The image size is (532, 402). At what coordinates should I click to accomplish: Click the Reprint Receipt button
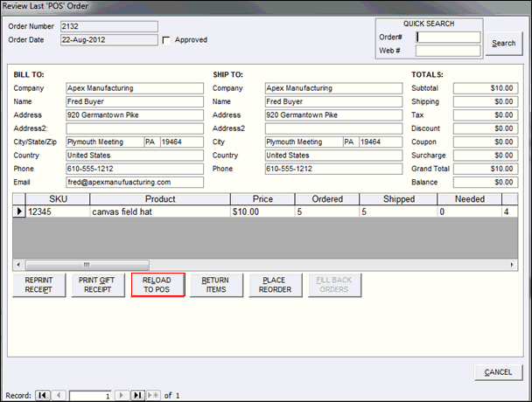click(x=39, y=285)
